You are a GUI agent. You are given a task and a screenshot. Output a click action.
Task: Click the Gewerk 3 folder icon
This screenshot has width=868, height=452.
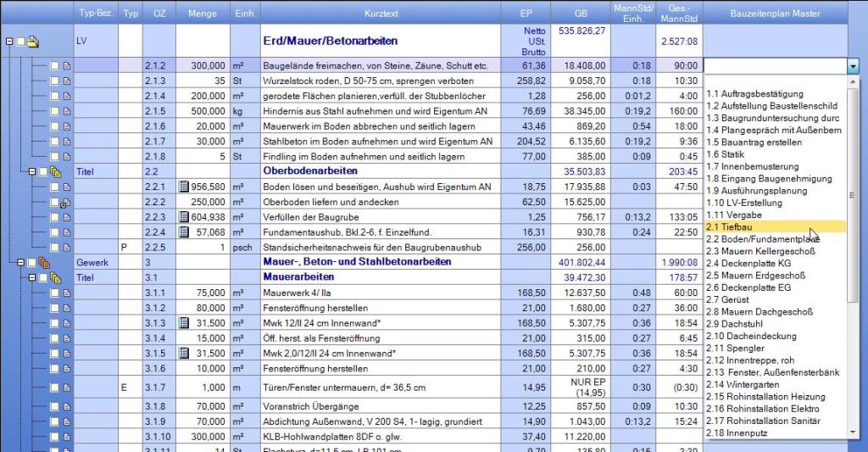(43, 263)
